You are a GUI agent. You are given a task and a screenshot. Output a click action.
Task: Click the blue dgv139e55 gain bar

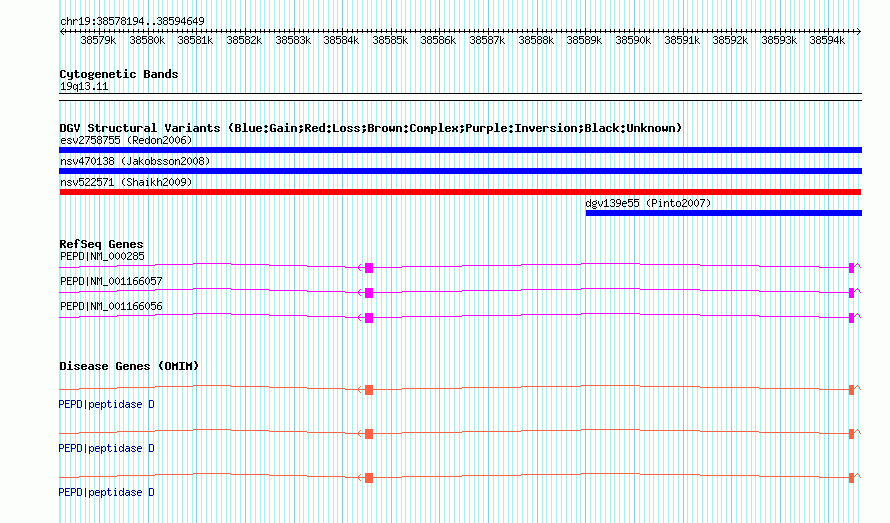[724, 213]
